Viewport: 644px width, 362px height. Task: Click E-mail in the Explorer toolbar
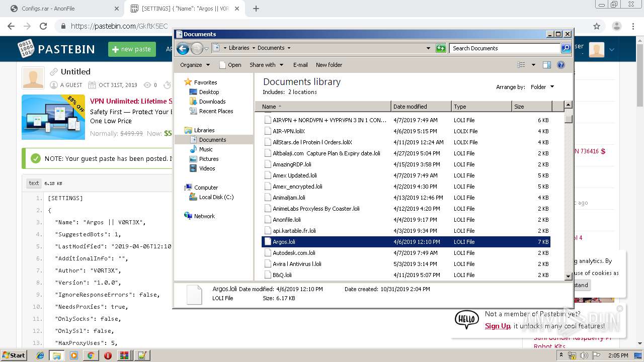[x=300, y=65]
